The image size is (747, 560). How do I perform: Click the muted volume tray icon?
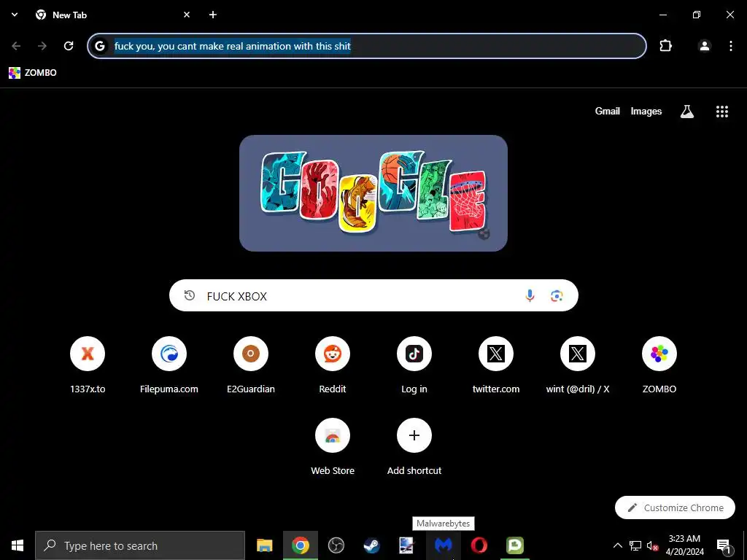click(x=653, y=545)
